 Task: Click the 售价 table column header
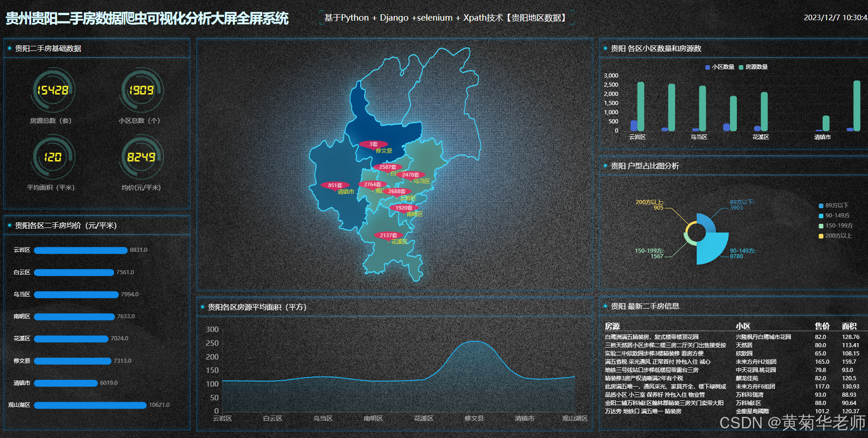822,326
